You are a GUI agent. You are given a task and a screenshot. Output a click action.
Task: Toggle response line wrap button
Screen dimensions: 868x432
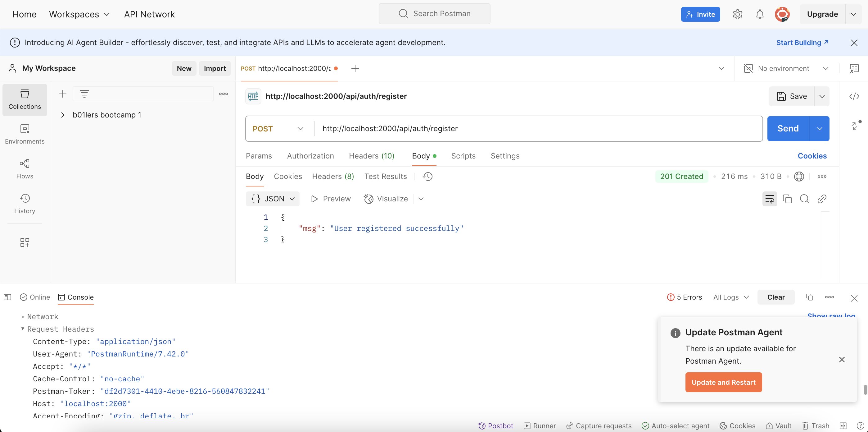click(770, 199)
